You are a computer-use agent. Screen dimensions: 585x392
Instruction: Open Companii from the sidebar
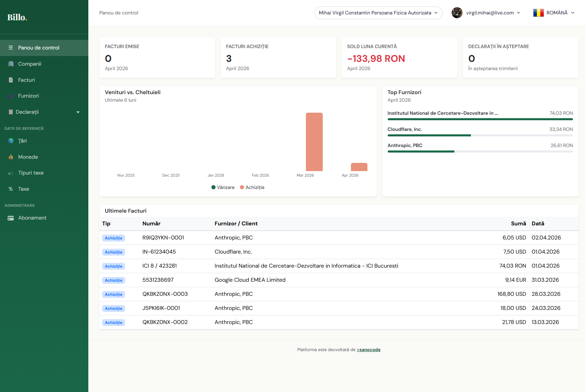click(44, 64)
